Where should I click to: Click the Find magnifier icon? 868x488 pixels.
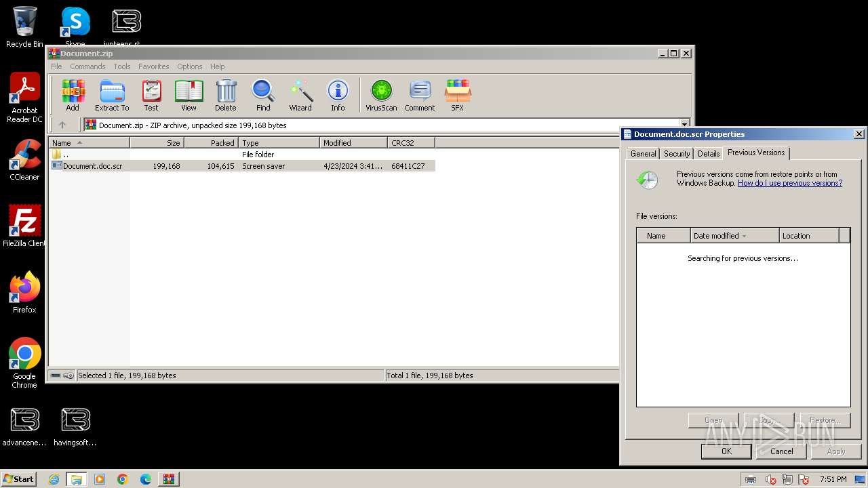pyautogui.click(x=263, y=95)
